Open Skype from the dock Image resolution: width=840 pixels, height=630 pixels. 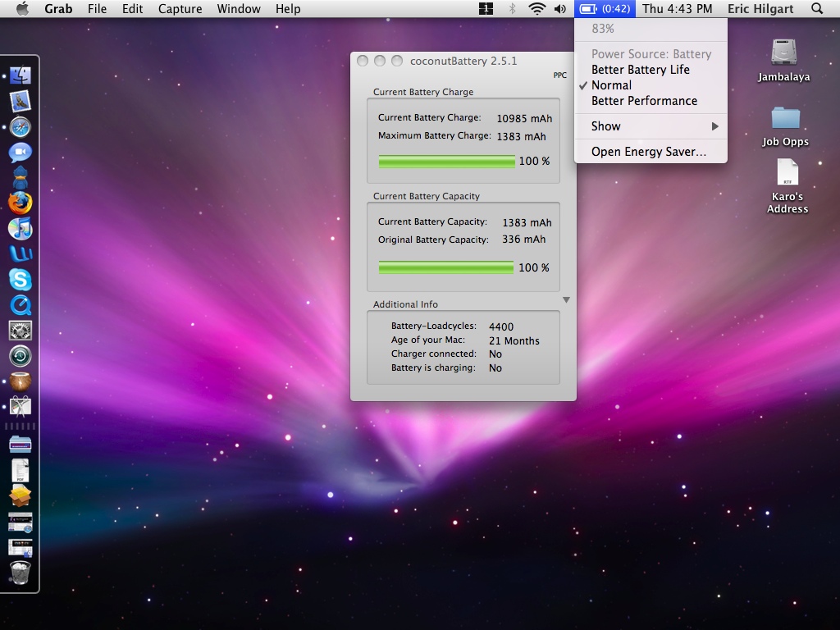(x=20, y=279)
